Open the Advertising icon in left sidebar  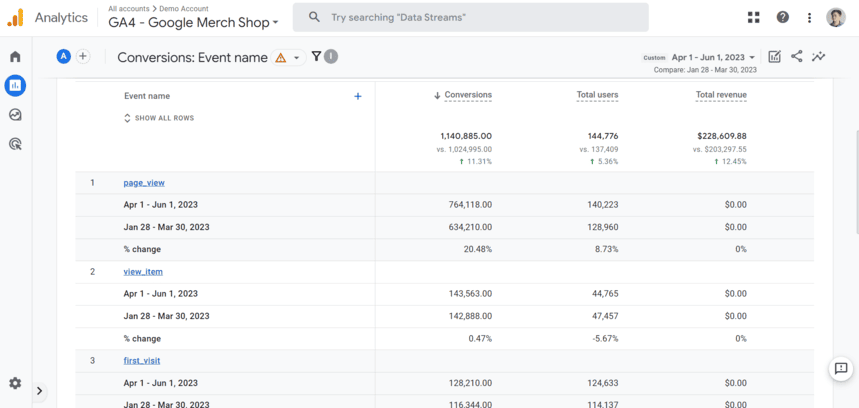[15, 144]
